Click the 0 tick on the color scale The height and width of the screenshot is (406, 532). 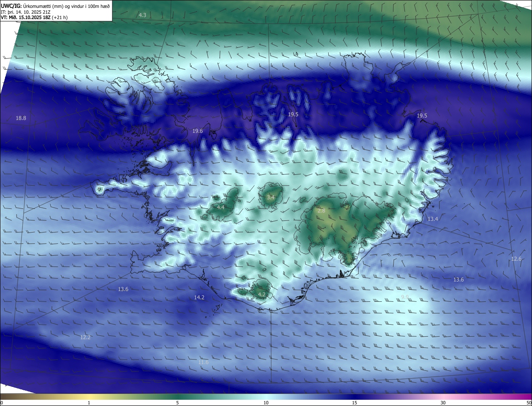coord(2,403)
